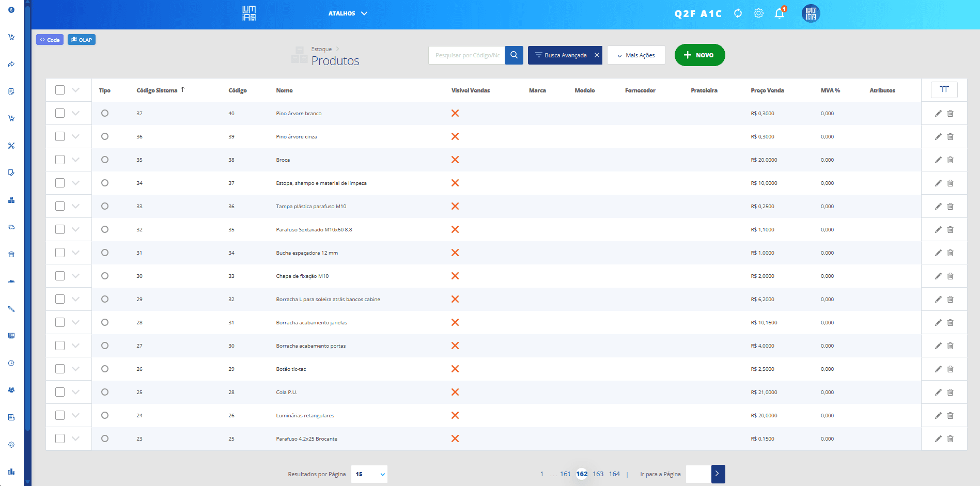Click the refresh sync icon in header

738,13
